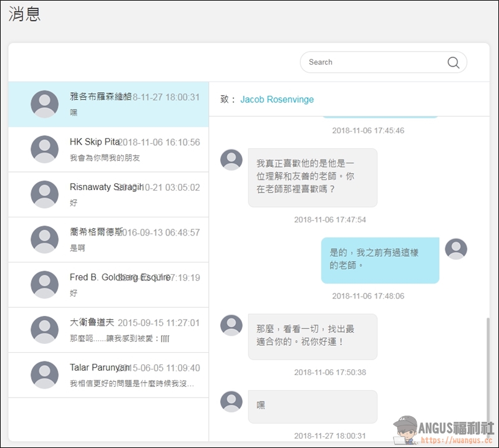Select the Talar Parunyan conversation
The width and height of the screenshot is (499, 448).
[134, 375]
